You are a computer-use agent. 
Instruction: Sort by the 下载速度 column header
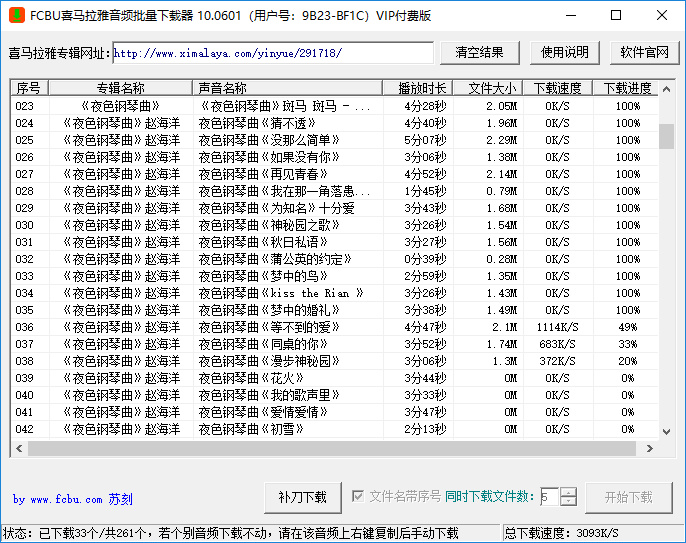click(557, 88)
